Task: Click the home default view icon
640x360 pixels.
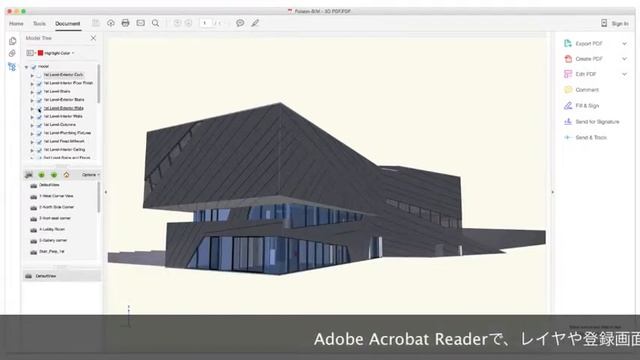Action: tap(66, 175)
